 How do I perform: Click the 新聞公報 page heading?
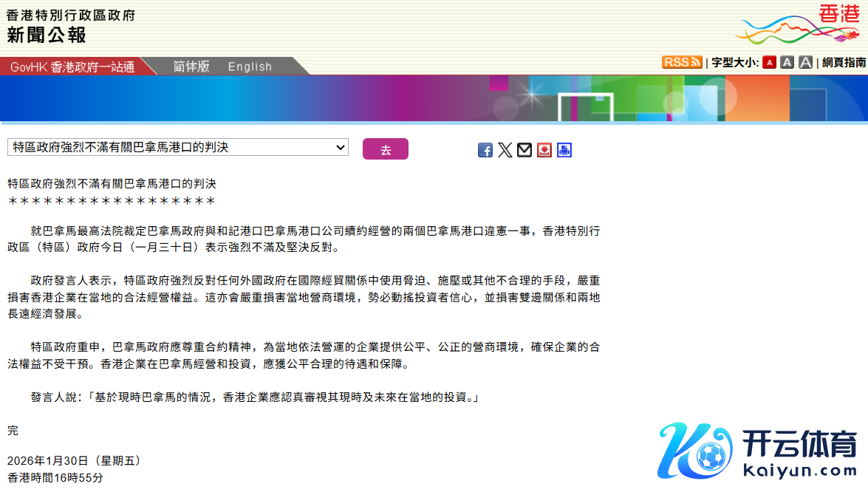[x=47, y=35]
